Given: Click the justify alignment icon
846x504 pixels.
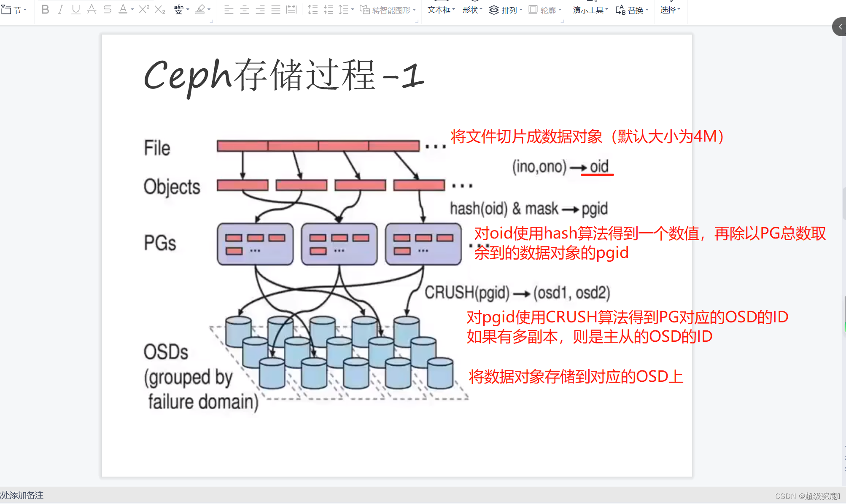Looking at the screenshot, I should (276, 9).
